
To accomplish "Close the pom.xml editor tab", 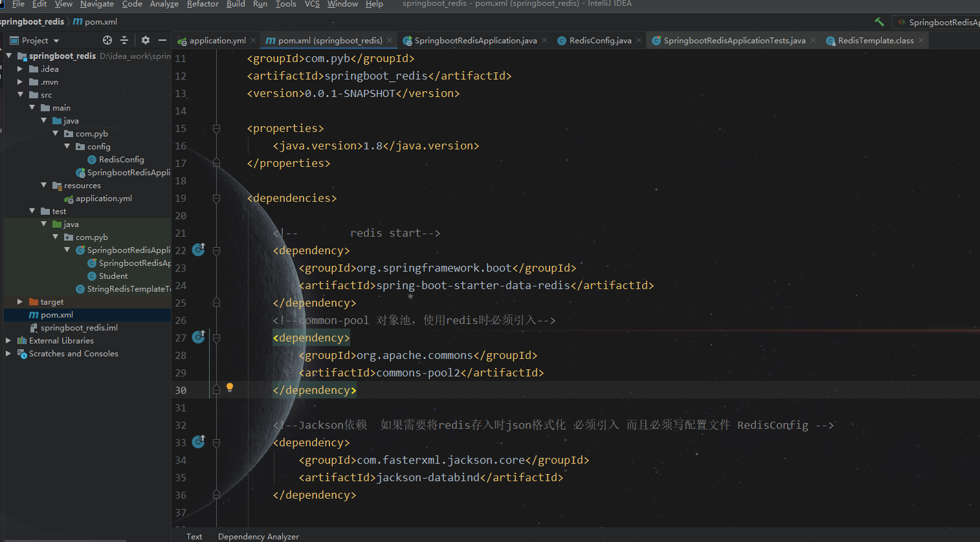I will (390, 40).
